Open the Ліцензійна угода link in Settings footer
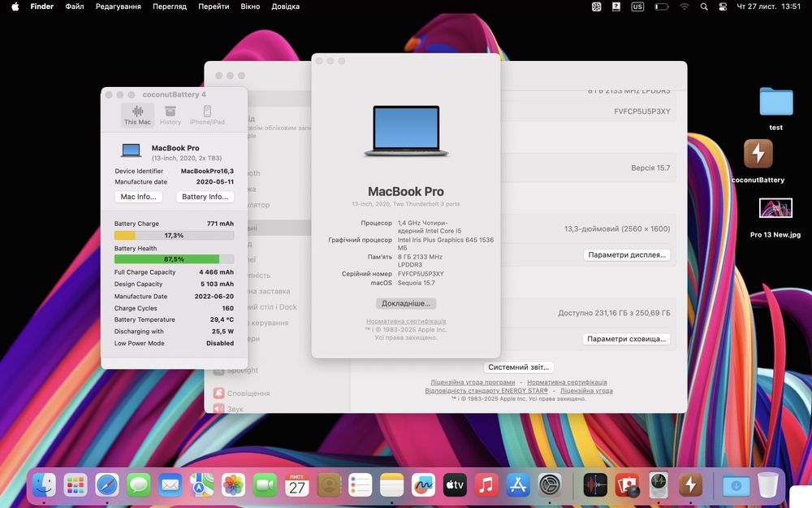 click(586, 391)
